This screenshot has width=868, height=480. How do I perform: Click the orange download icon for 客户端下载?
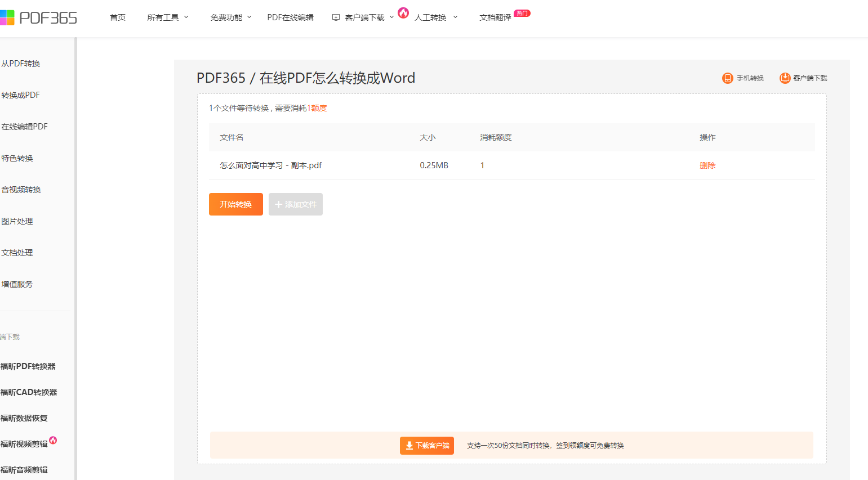click(785, 78)
